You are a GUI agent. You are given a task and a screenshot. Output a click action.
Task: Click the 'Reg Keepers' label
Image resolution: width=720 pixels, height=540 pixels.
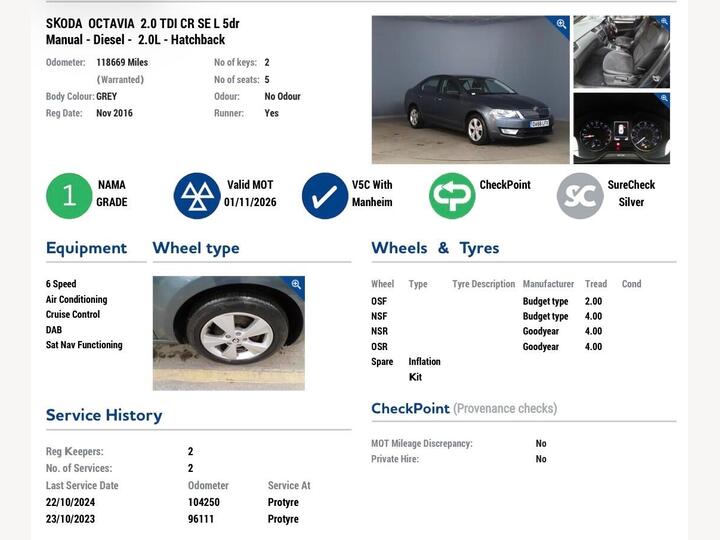coord(75,452)
